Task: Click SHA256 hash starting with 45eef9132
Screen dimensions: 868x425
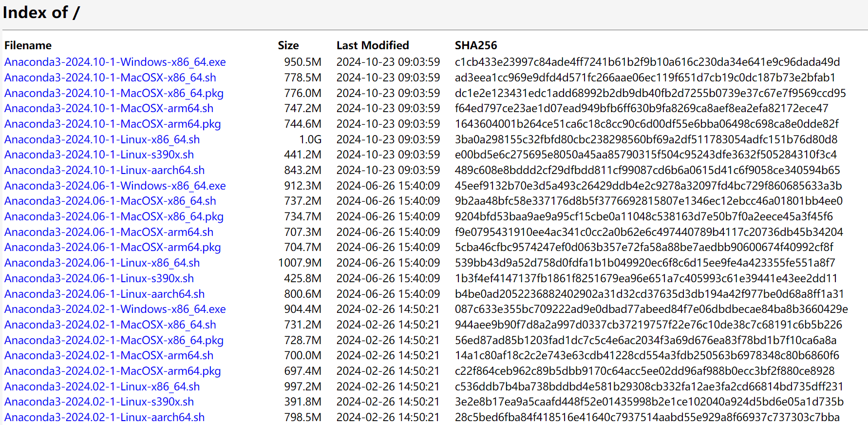Action: coord(648,186)
